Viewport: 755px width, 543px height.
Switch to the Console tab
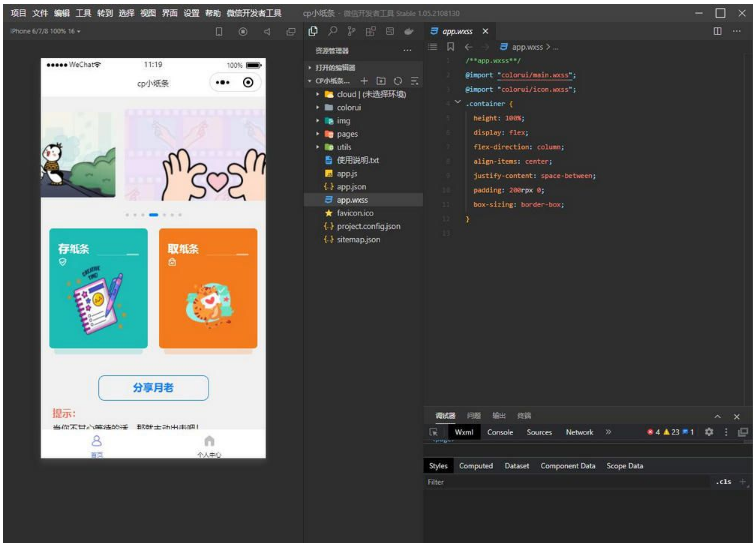click(500, 432)
